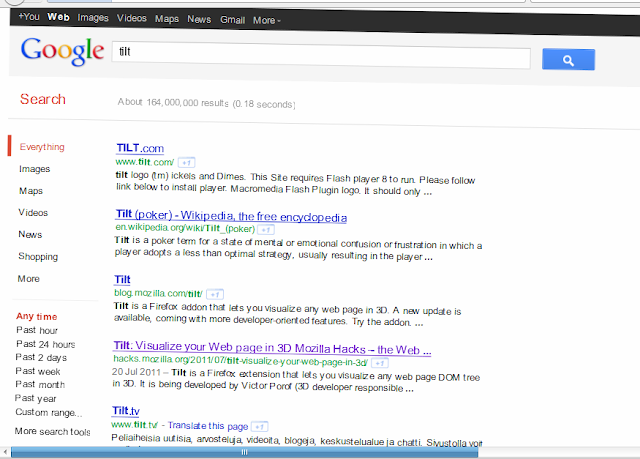Click +1 button next to www.tilt.com
This screenshot has width=640, height=459.
click(187, 163)
